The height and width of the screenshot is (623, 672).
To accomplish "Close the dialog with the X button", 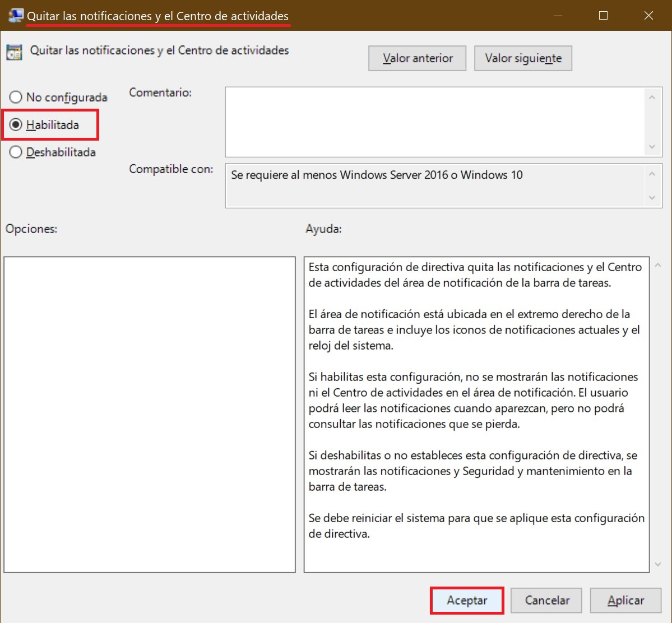I will click(x=648, y=16).
